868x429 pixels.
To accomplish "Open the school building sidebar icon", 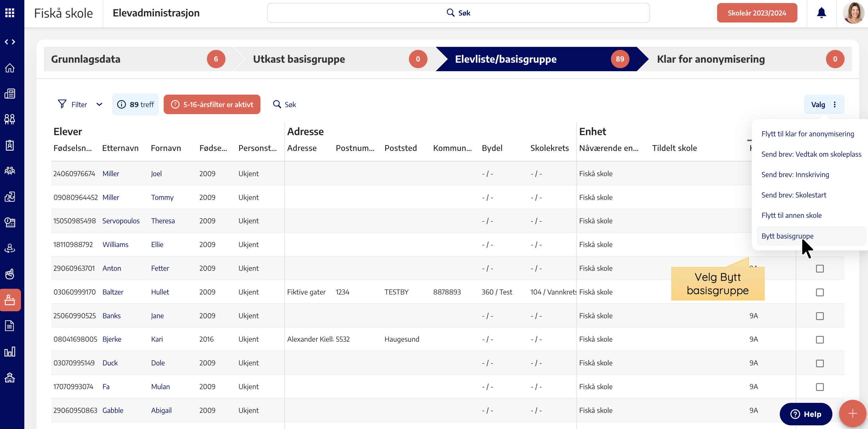I will tap(10, 377).
